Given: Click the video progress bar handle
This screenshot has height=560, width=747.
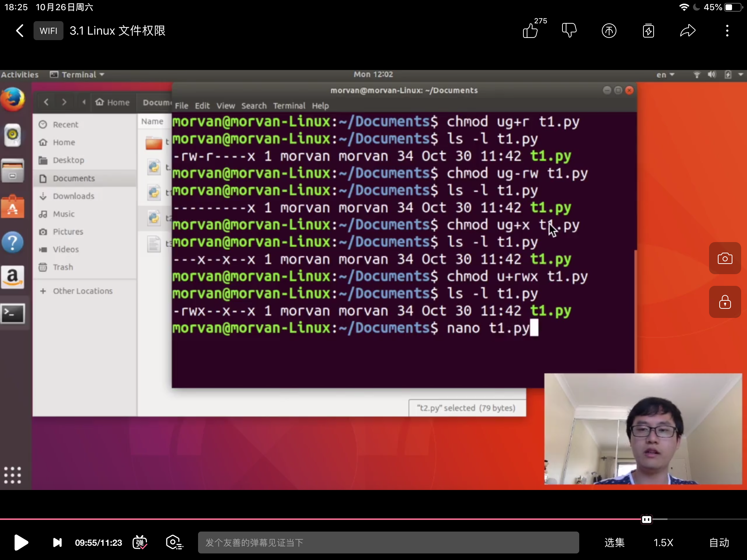Looking at the screenshot, I should (x=646, y=519).
